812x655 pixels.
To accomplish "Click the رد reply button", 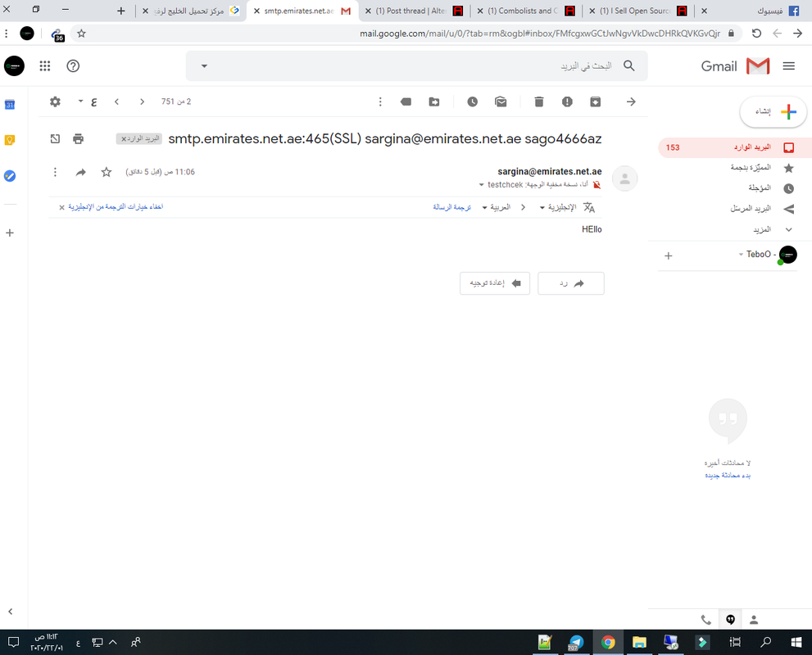I will point(570,283).
